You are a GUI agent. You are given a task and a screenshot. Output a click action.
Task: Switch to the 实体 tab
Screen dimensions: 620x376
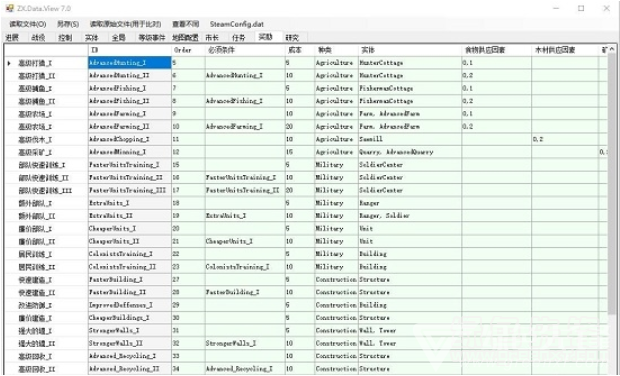pyautogui.click(x=91, y=38)
